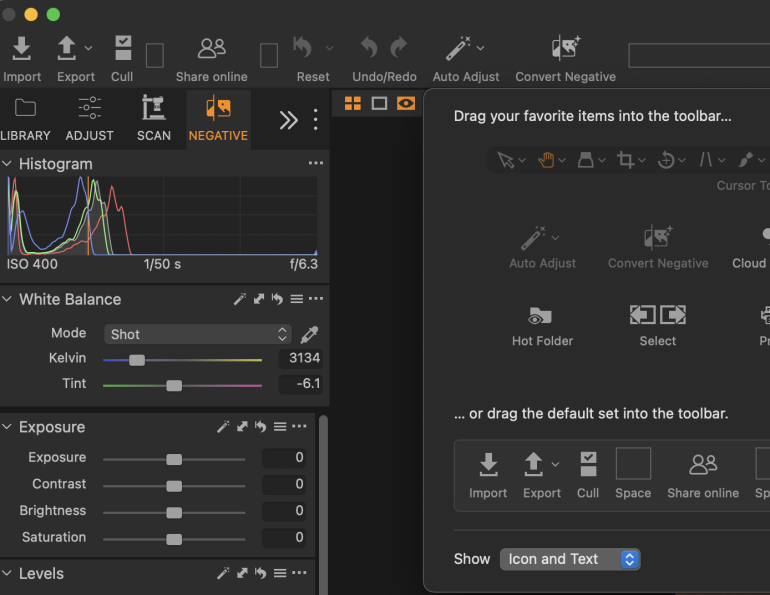Viewport: 770px width, 595px height.
Task: Reset the Exposure tool
Action: pos(261,427)
